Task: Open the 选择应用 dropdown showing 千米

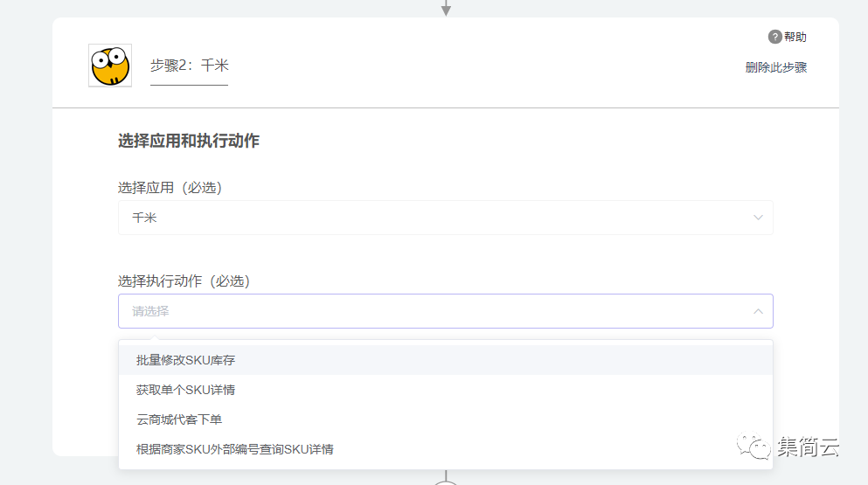Action: point(446,218)
